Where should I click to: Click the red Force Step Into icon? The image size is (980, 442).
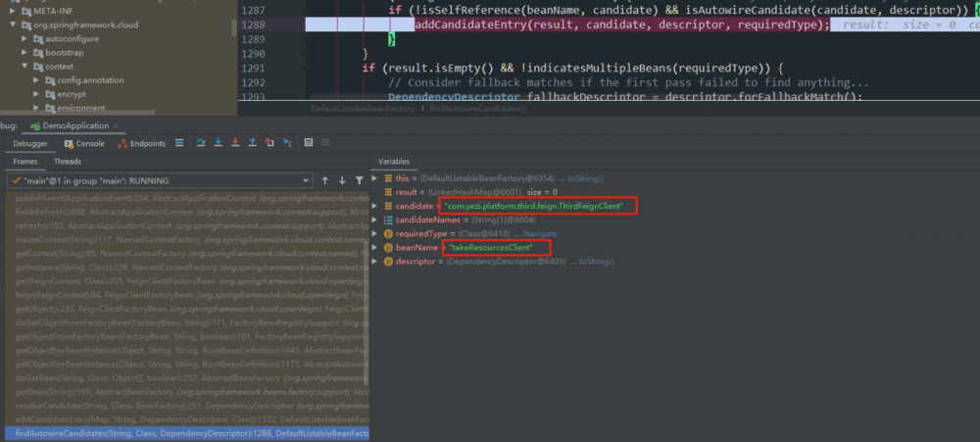(235, 142)
